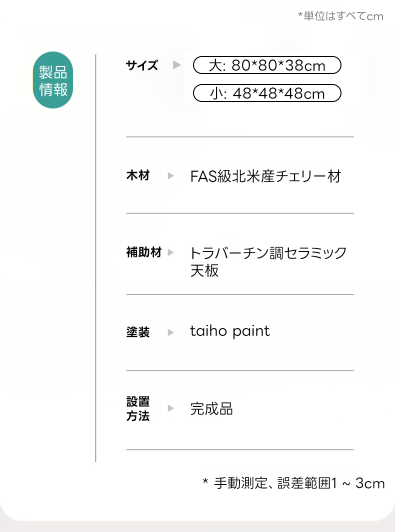This screenshot has height=532, width=395.
Task: Click the triangle arrow beside 補助材
Action: [x=171, y=252]
